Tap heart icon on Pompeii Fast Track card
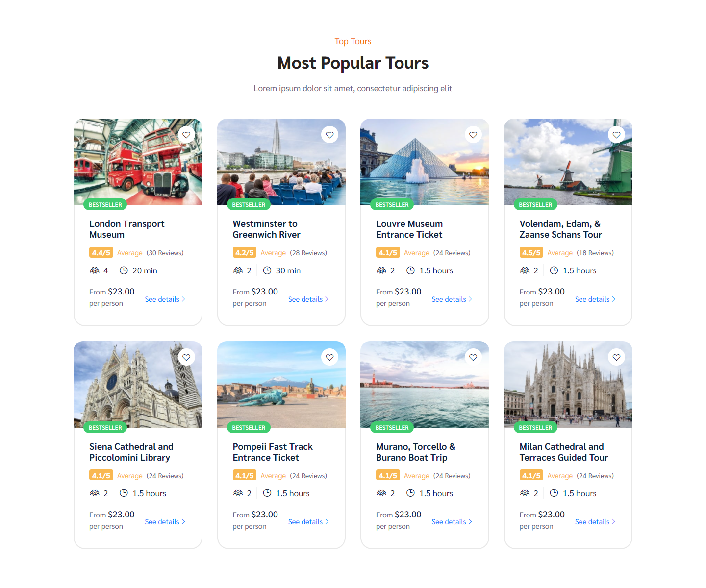This screenshot has height=588, width=706. click(330, 357)
